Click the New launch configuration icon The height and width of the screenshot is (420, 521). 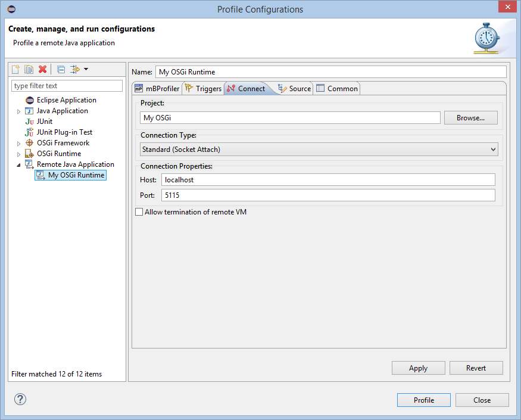(16, 70)
